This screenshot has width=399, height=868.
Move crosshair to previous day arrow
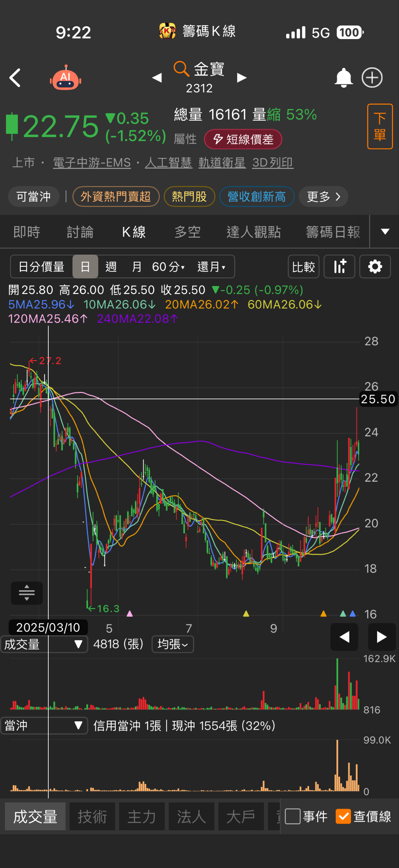344,637
